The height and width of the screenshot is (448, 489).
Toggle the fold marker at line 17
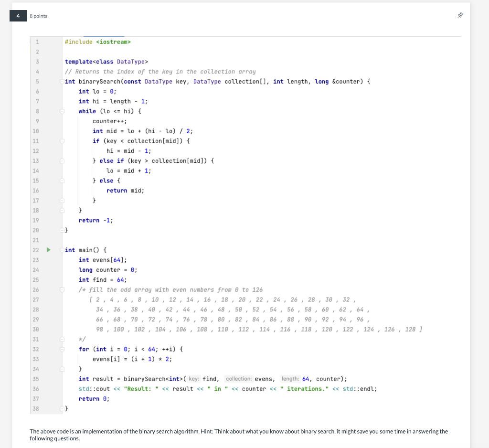[61, 200]
